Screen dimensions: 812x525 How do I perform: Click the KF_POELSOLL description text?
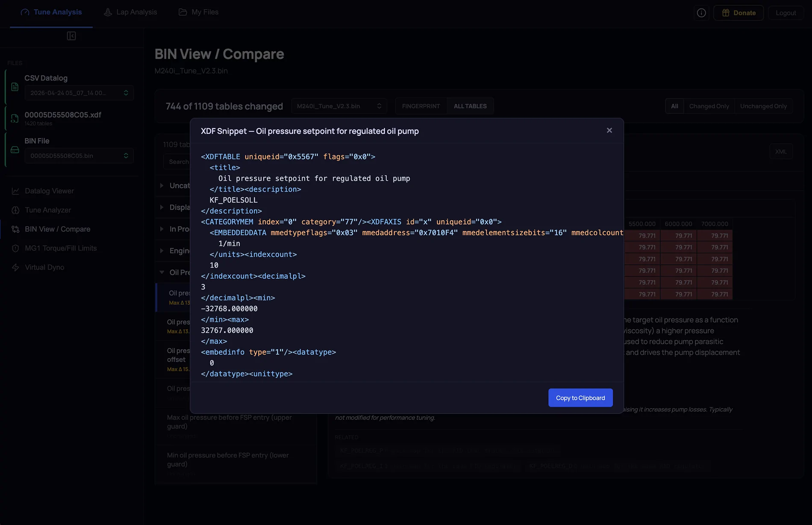click(233, 200)
